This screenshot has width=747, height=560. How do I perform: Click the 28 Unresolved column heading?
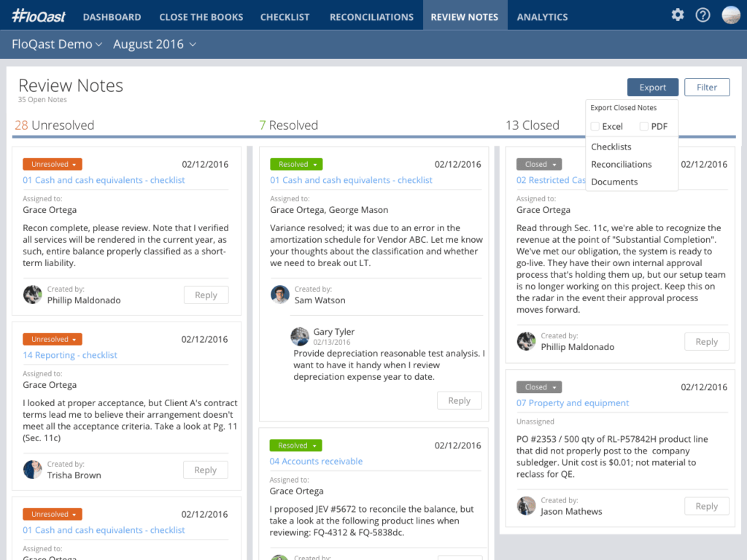[54, 125]
